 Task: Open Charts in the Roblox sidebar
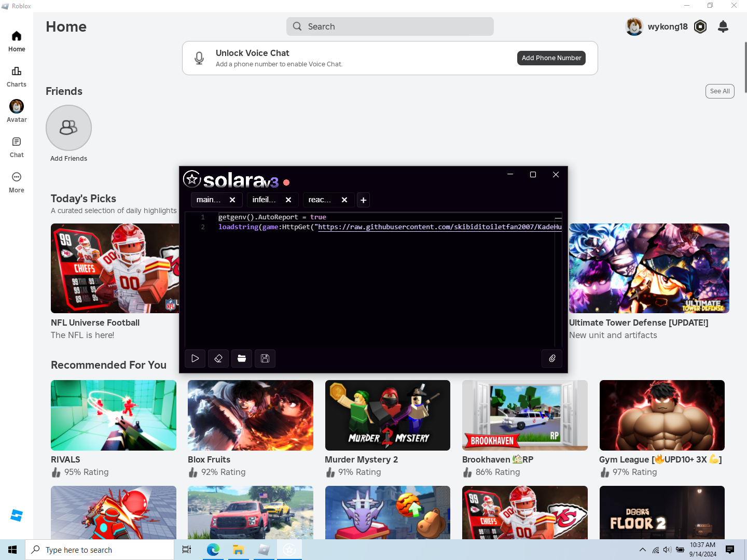[x=17, y=77]
